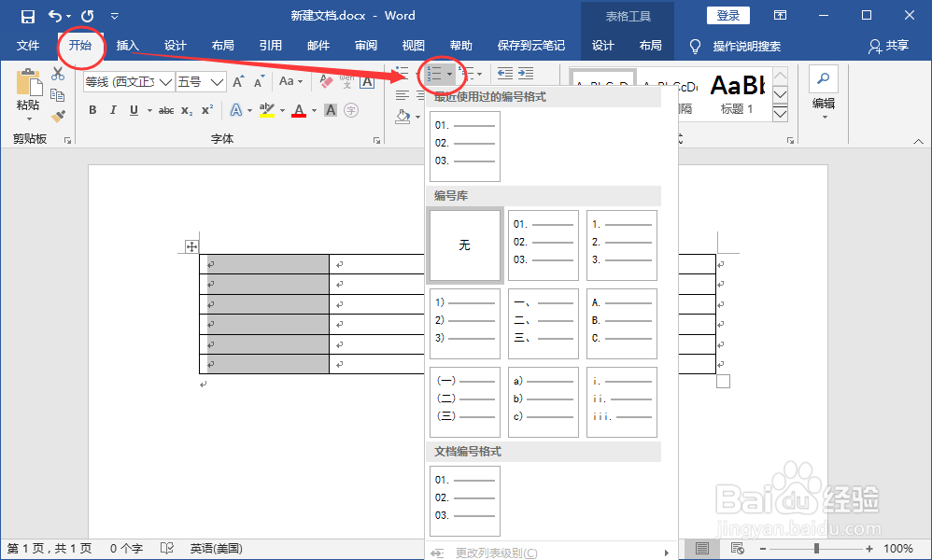Choose 1) 2) 3) numbering format
The image size is (932, 560).
(x=465, y=324)
